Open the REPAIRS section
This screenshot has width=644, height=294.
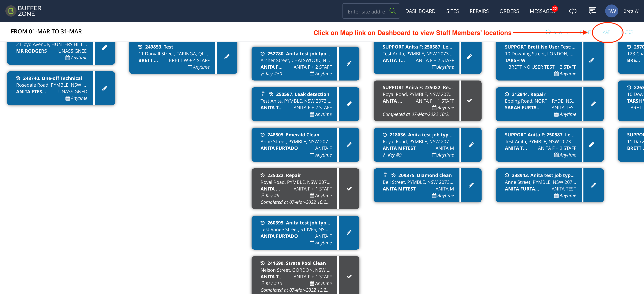[x=479, y=11]
